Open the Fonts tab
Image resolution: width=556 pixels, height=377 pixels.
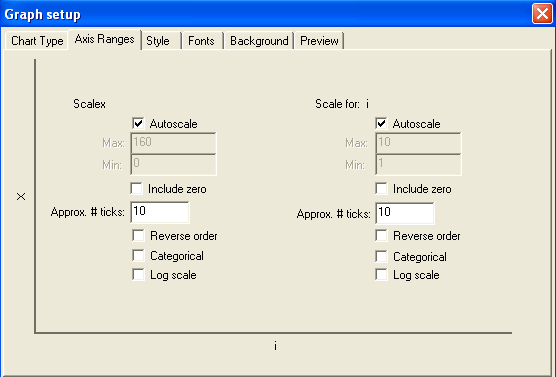click(202, 41)
